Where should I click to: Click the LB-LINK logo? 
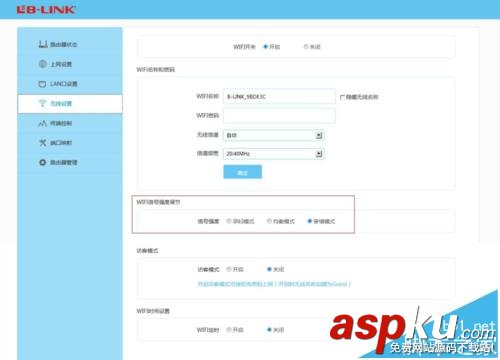point(46,9)
